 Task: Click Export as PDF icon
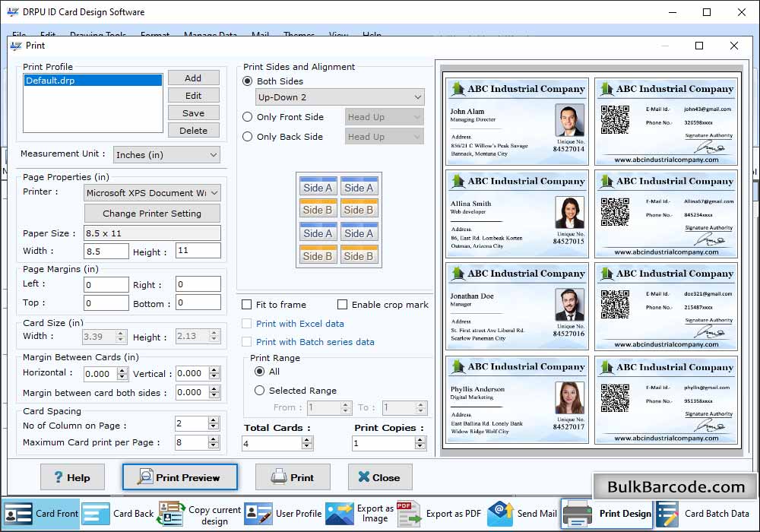pyautogui.click(x=409, y=514)
